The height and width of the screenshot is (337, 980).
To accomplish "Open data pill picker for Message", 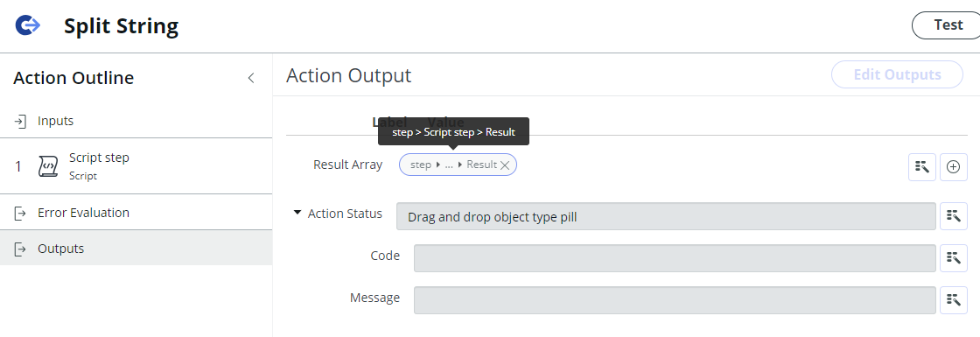I will coord(954,300).
